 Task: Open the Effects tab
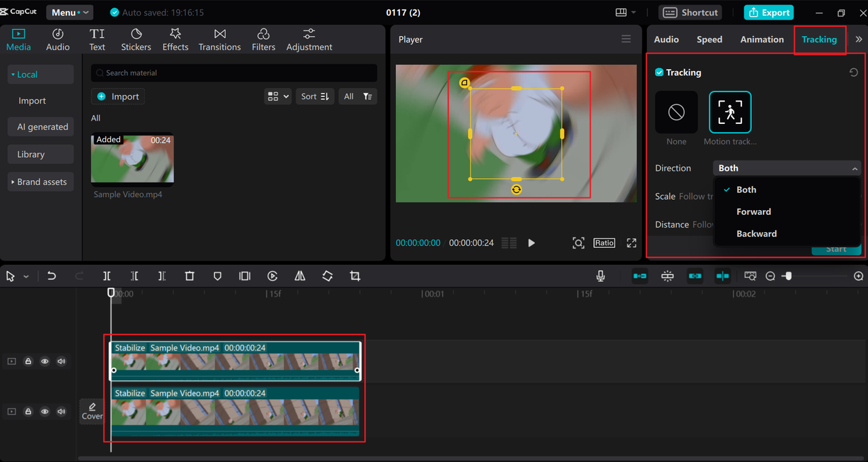pyautogui.click(x=175, y=40)
